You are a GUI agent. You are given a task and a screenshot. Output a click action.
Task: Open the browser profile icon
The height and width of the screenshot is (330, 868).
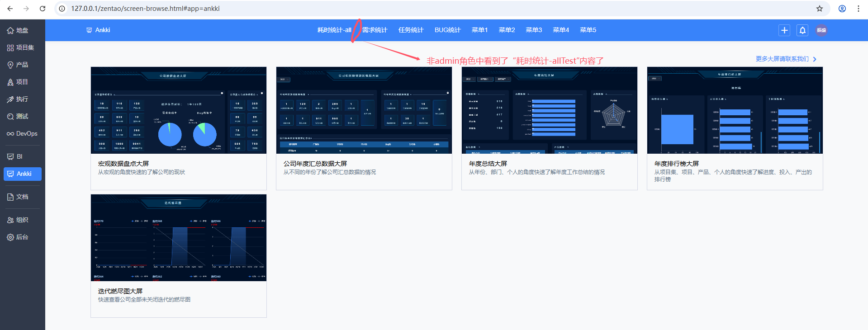(x=842, y=9)
